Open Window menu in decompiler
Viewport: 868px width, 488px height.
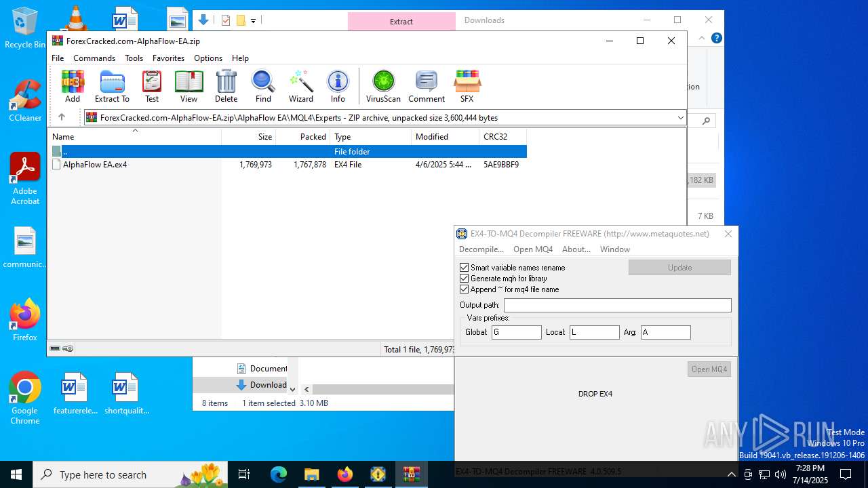tap(615, 249)
